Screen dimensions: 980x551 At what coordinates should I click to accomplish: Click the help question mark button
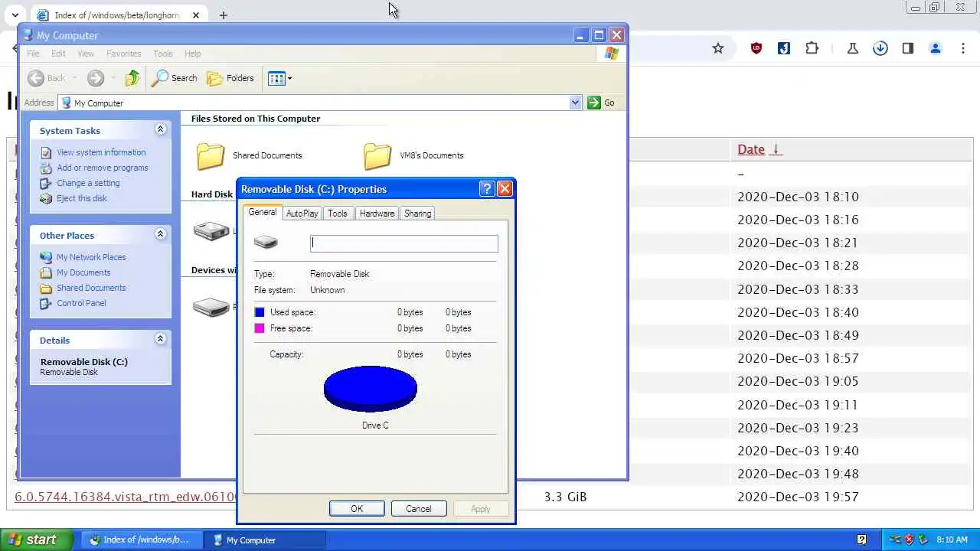coord(487,189)
